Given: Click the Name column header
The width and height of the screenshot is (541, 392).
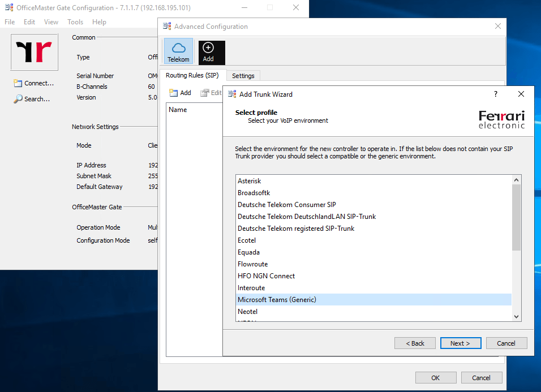Looking at the screenshot, I should (x=178, y=110).
